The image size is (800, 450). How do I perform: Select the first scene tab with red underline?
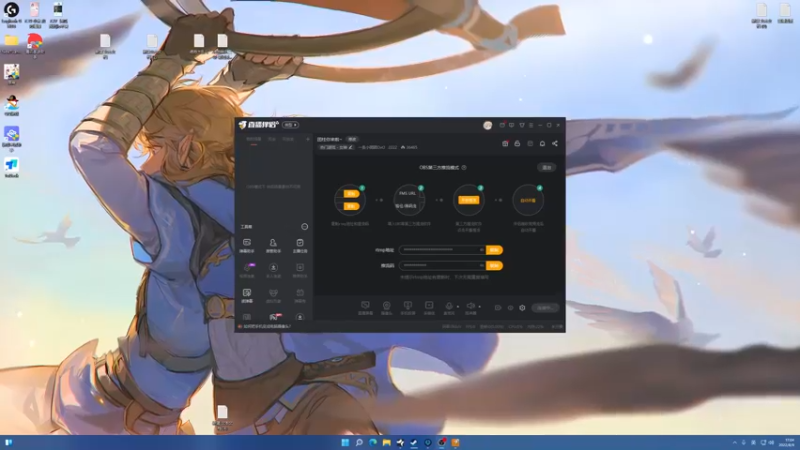click(254, 139)
